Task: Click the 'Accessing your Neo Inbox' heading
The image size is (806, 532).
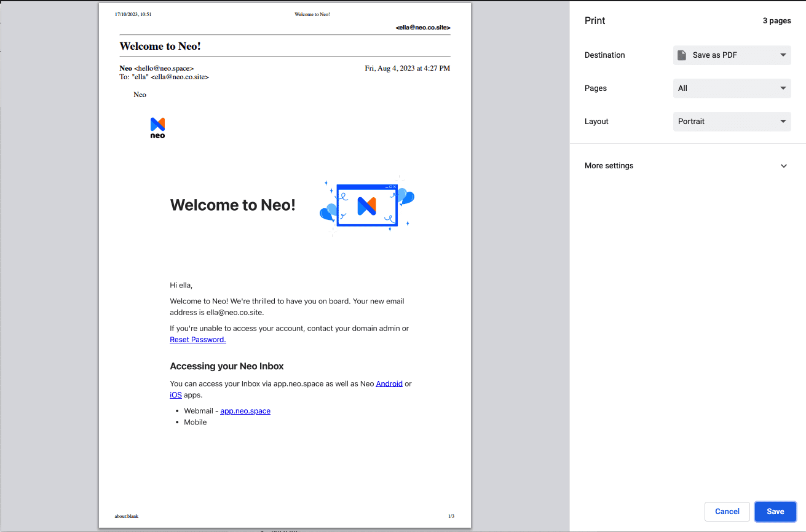Action: 227,366
